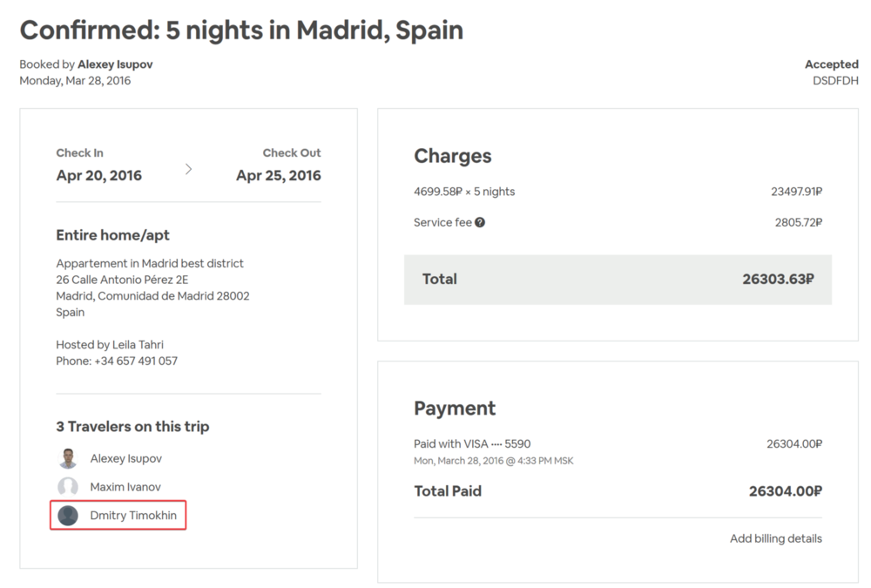Click Dmitry Timokhin's dark avatar
Screen dimensions: 871x588
pyautogui.click(x=68, y=516)
